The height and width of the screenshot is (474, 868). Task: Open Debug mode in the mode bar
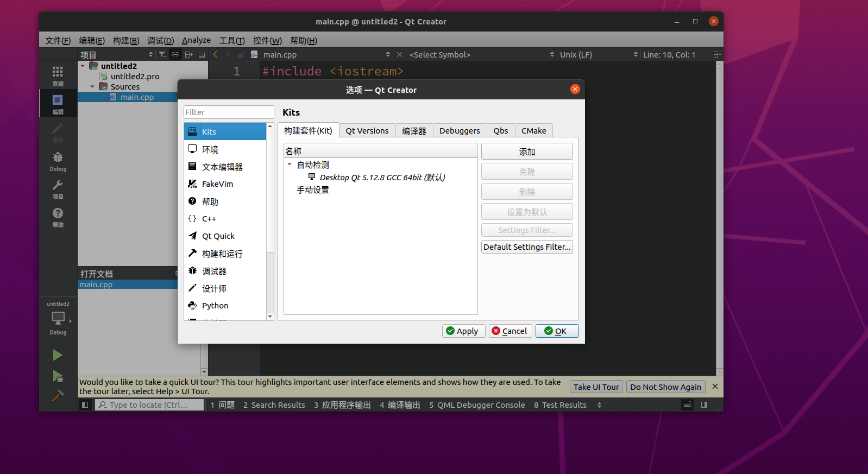58,161
